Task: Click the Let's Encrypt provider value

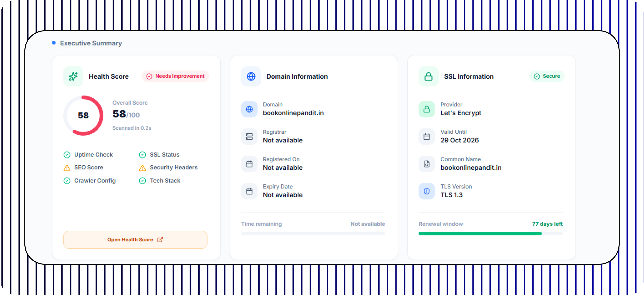Action: 461,113
